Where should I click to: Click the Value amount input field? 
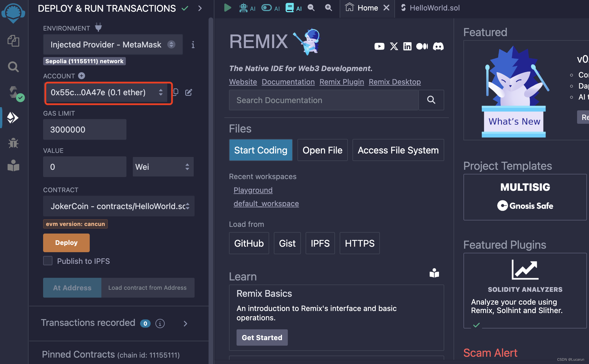click(x=85, y=167)
